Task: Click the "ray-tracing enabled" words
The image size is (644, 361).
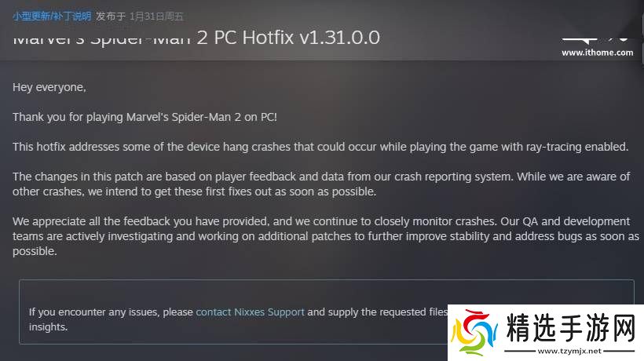Action: (576, 147)
